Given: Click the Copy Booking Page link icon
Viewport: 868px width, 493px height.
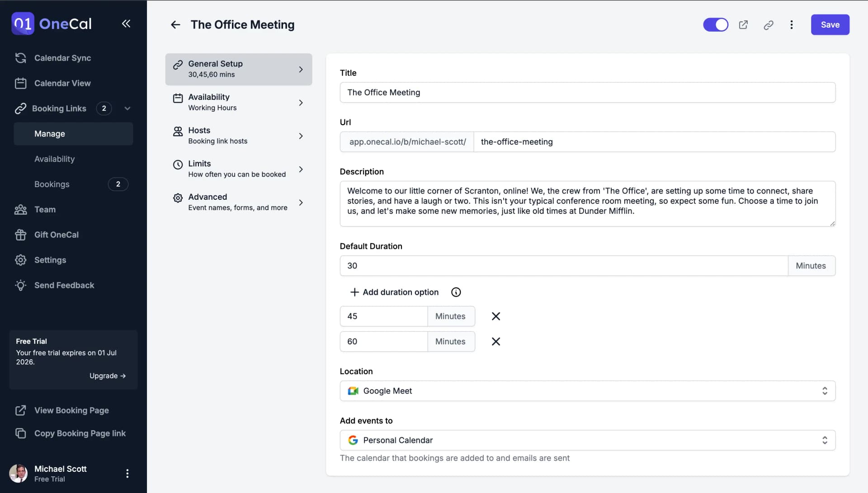Looking at the screenshot, I should [20, 433].
